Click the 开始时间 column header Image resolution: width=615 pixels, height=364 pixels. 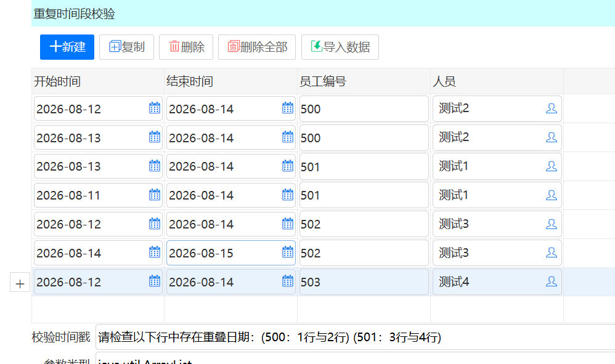click(97, 81)
